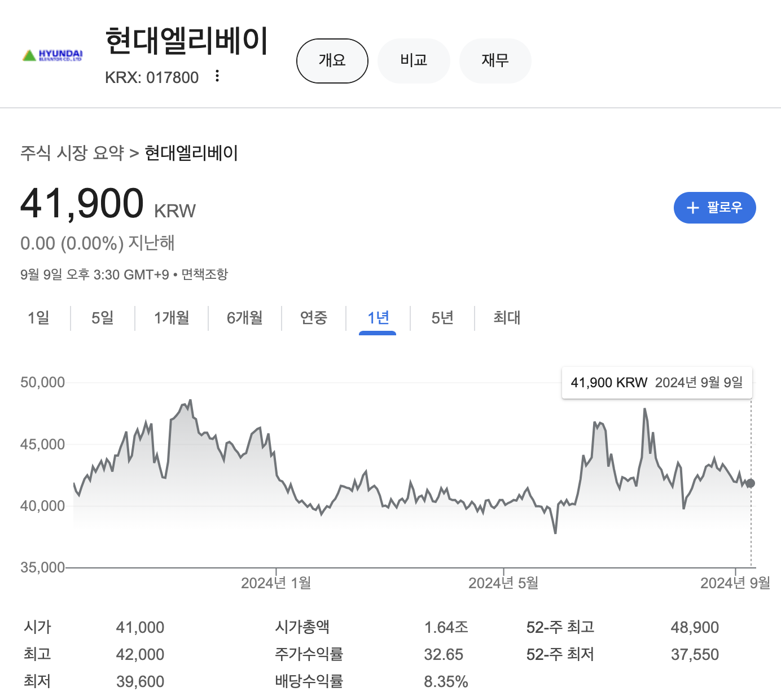The width and height of the screenshot is (781, 700).
Task: Click the 최저 label
Action: click(38, 681)
